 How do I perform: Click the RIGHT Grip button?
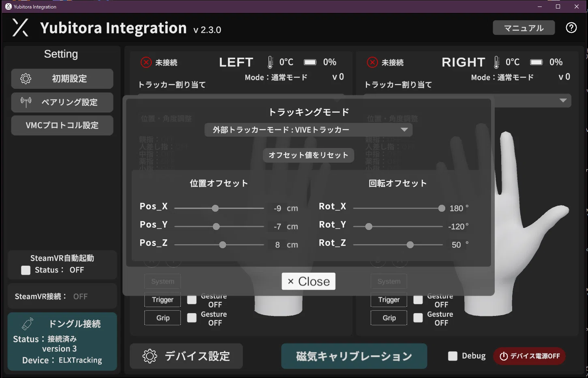(389, 318)
